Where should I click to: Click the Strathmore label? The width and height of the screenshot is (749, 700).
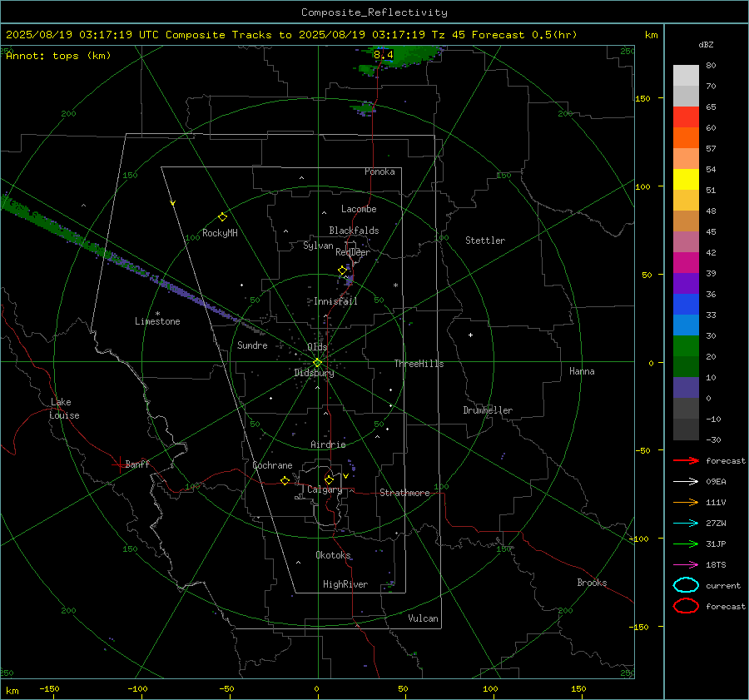pos(404,493)
